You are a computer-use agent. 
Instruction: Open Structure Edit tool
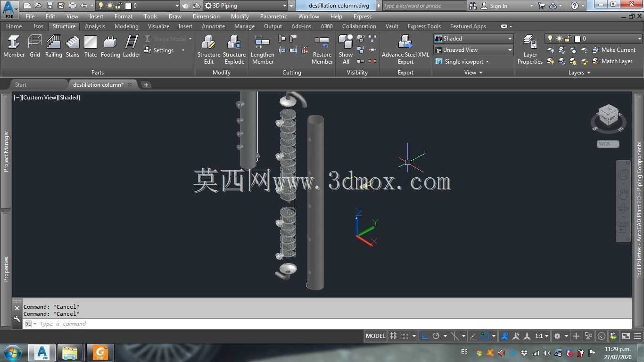[x=209, y=50]
